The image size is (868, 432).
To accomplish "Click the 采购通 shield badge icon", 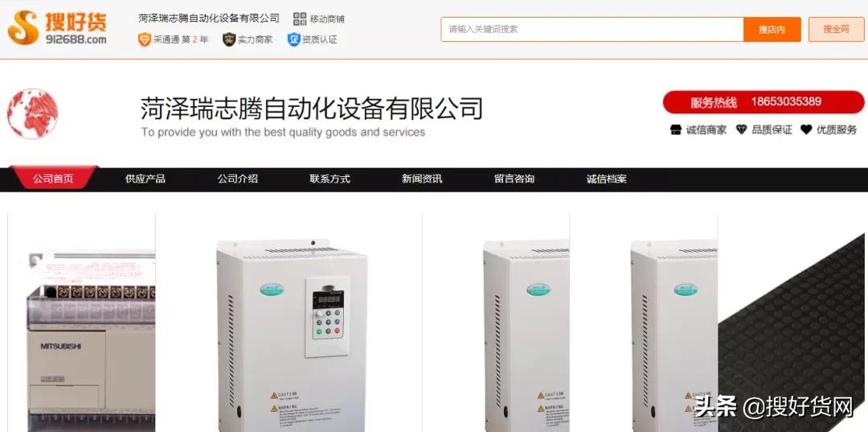I will (x=145, y=39).
